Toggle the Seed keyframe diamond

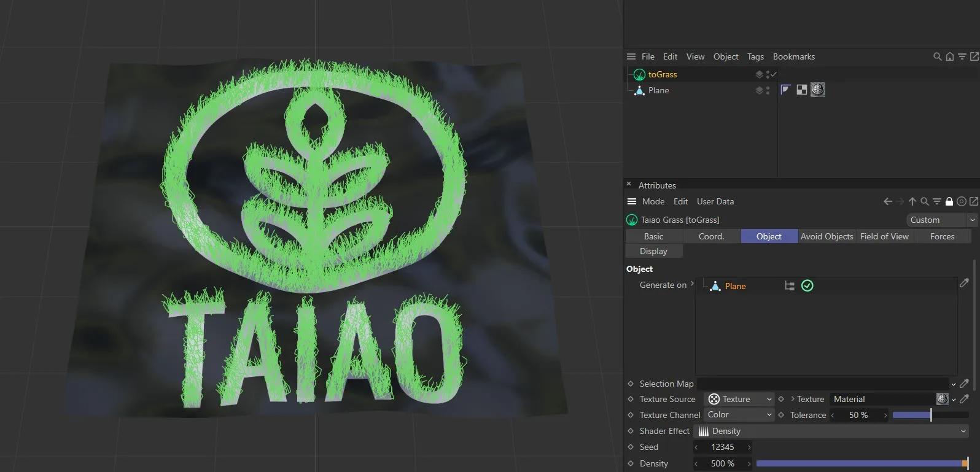tap(631, 447)
